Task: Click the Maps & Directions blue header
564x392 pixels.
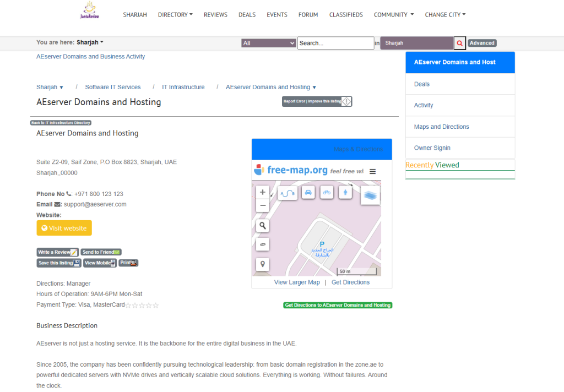Action: click(x=322, y=149)
